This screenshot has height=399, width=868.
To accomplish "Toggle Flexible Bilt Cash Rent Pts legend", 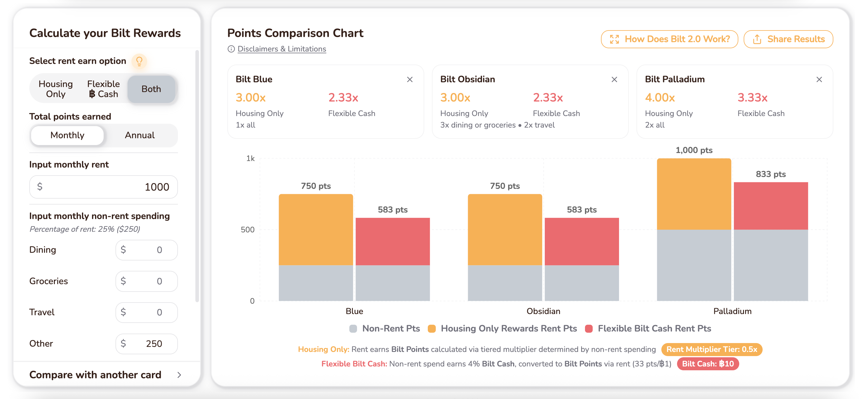I will point(648,329).
